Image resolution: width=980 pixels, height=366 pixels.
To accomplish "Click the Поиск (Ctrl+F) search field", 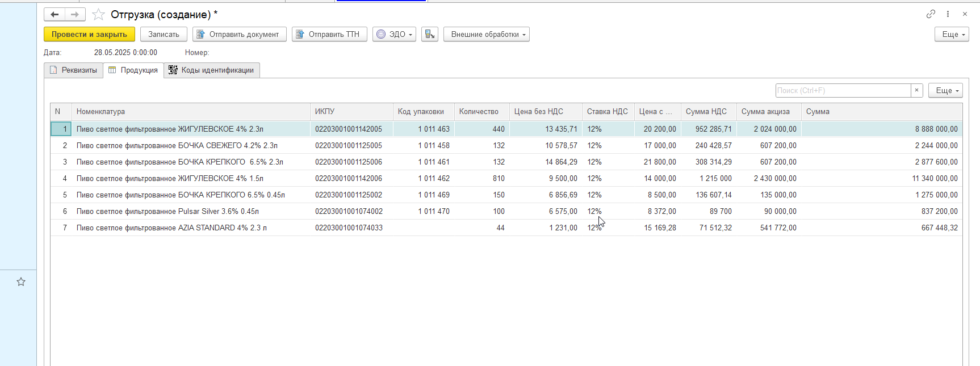I will [843, 90].
